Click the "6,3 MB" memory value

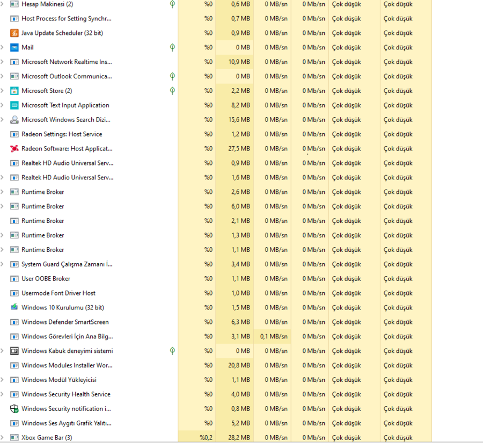240,322
